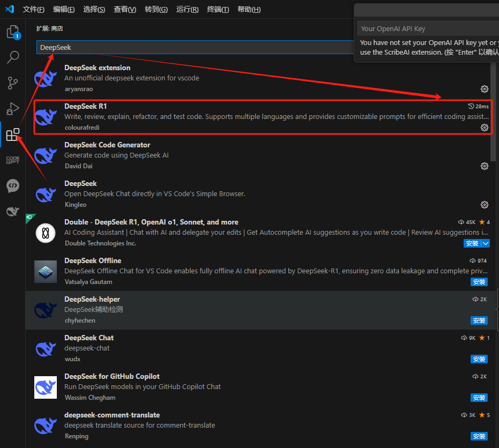Select the DeepSeek for GitHub Copilot title
This screenshot has height=448, width=499.
click(x=111, y=376)
